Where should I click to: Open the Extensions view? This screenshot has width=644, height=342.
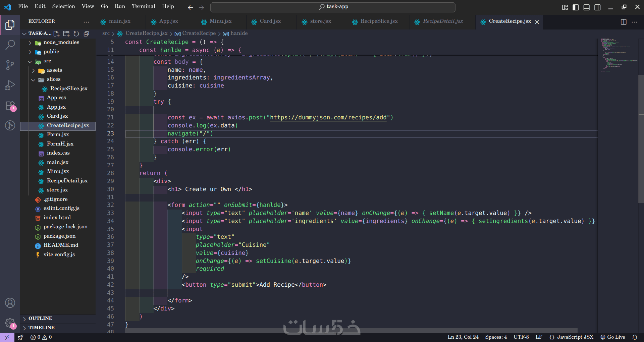click(x=10, y=106)
